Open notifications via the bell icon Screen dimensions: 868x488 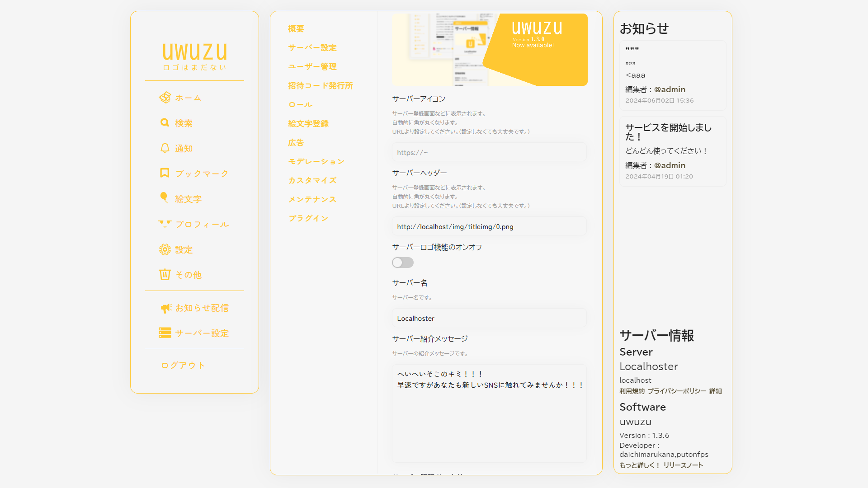pyautogui.click(x=165, y=148)
